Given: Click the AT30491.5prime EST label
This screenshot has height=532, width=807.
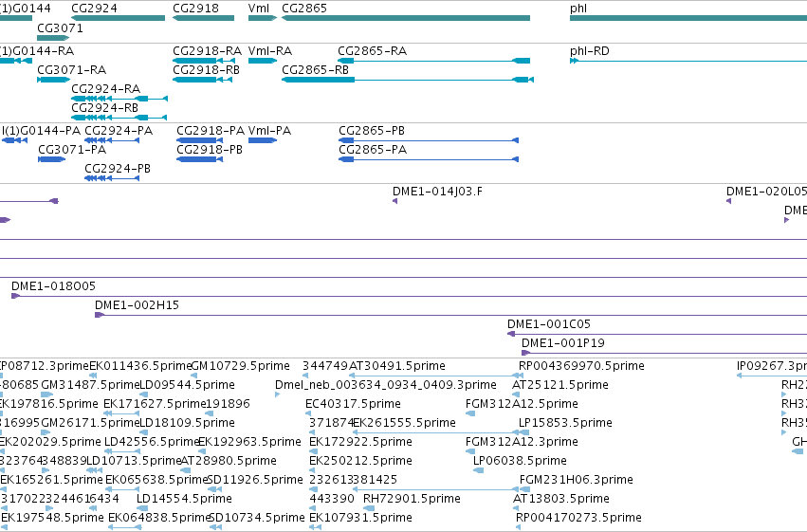Looking at the screenshot, I should (397, 366).
